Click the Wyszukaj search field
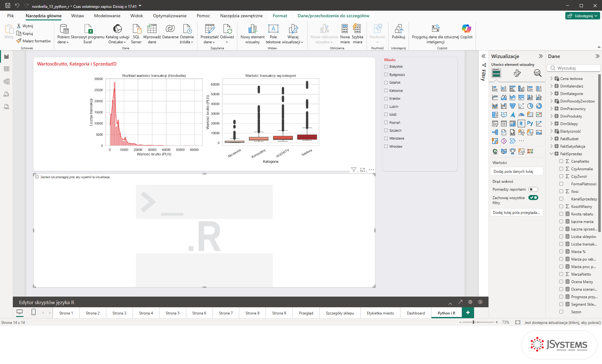 [x=574, y=68]
